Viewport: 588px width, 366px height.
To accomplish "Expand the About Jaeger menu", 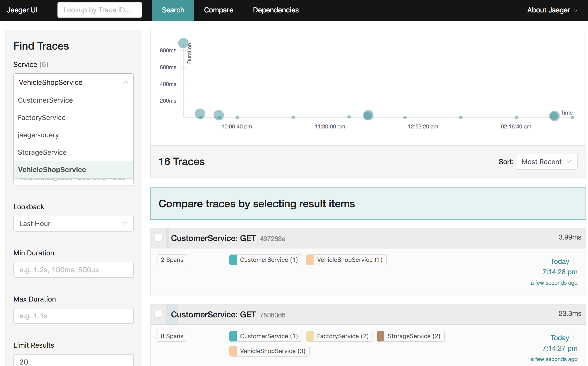I will (x=552, y=10).
